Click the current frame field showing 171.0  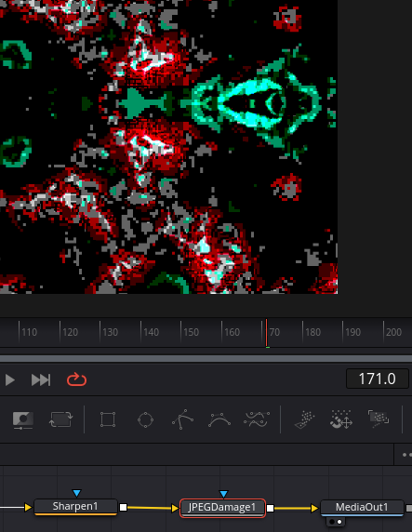[377, 379]
